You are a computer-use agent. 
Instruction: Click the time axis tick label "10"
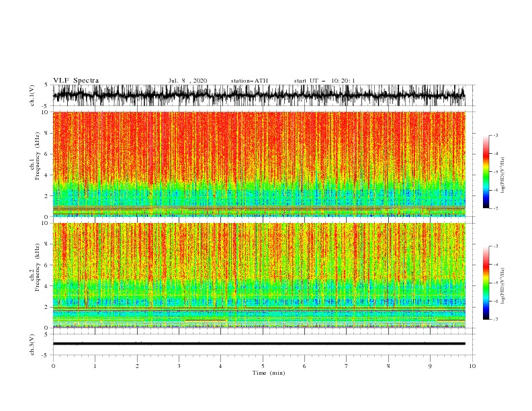point(472,366)
